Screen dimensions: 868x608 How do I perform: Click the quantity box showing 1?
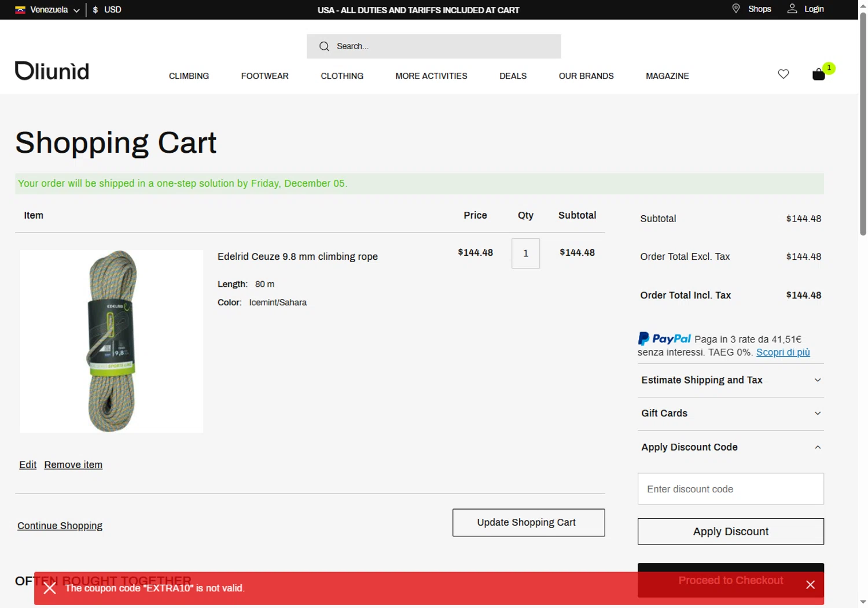[525, 253]
